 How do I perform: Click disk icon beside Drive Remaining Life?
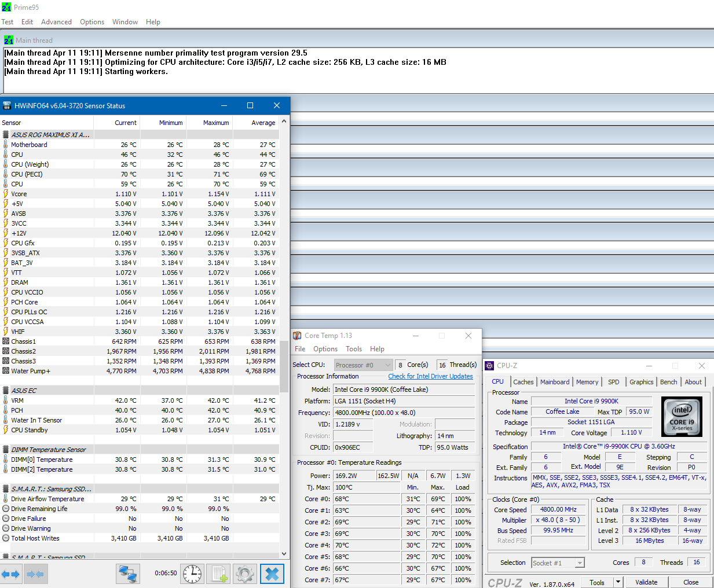tap(6, 509)
